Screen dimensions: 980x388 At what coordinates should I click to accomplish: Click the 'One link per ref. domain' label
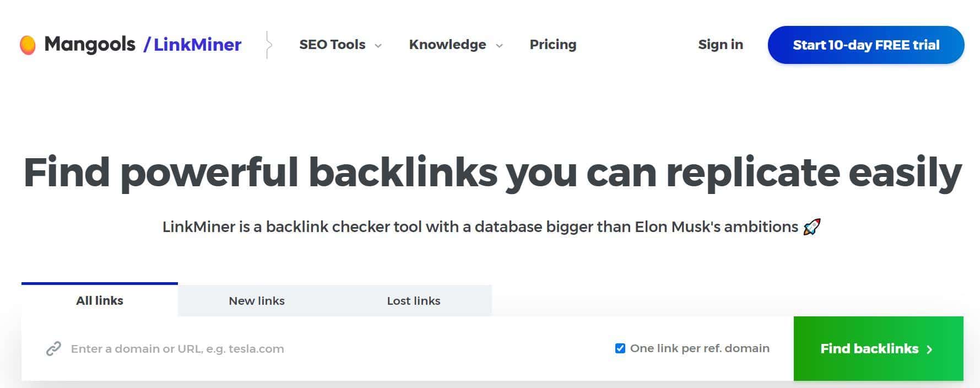(700, 348)
